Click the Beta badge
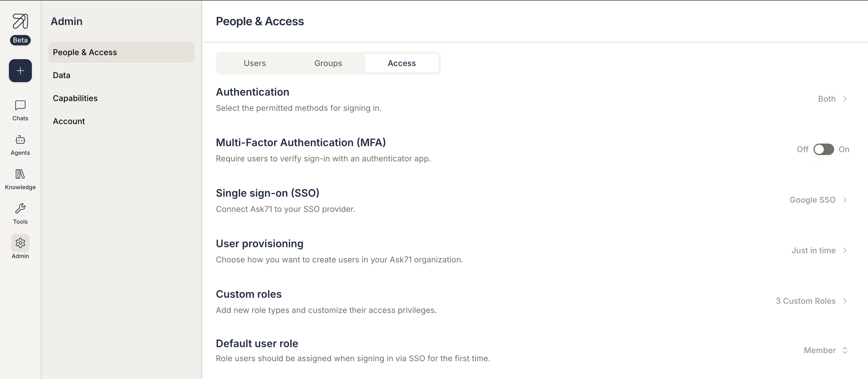 point(20,40)
